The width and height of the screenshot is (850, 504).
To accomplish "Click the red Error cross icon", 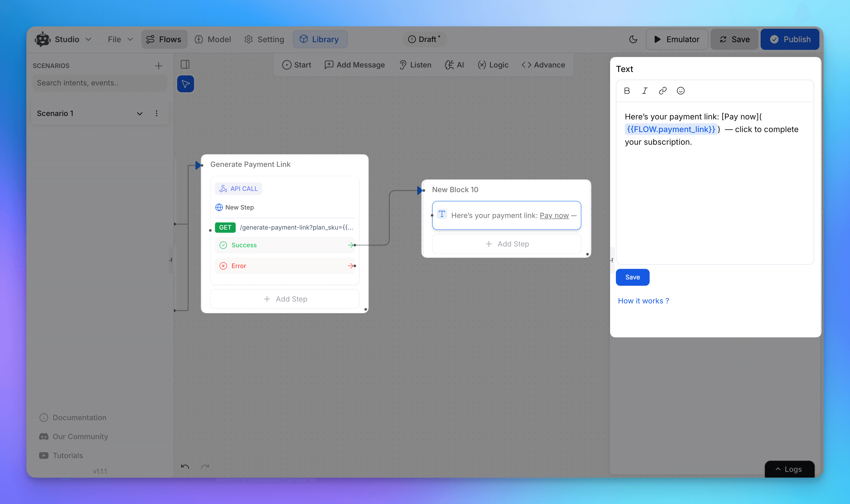I will tap(223, 266).
